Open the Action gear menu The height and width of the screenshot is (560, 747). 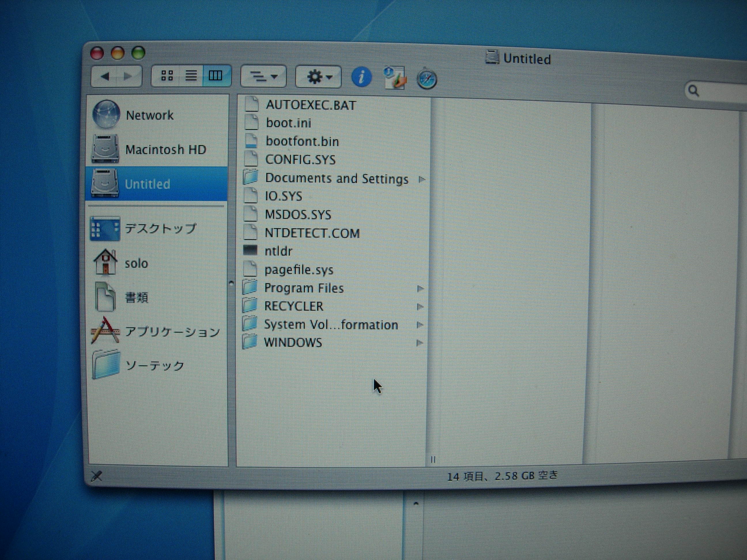(x=318, y=77)
